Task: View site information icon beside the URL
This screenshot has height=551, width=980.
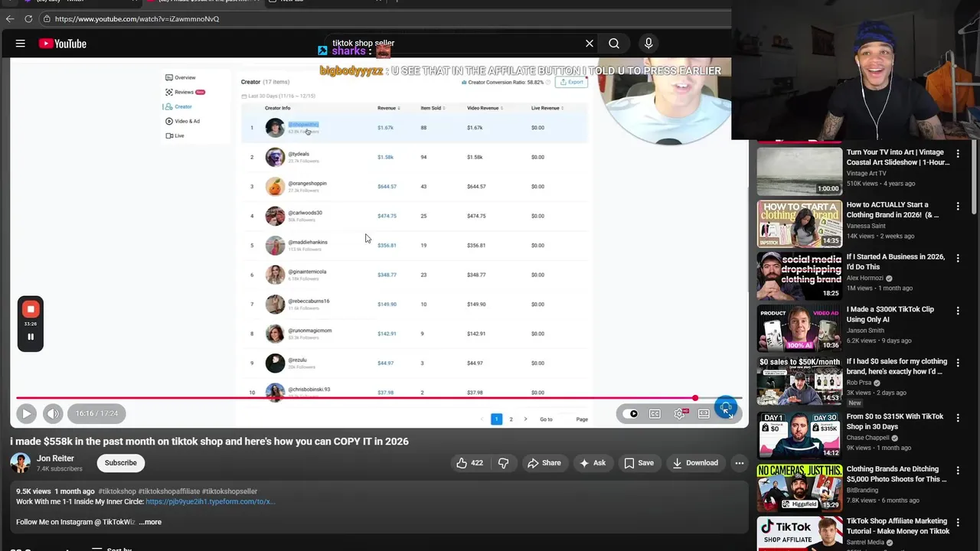Action: tap(47, 18)
